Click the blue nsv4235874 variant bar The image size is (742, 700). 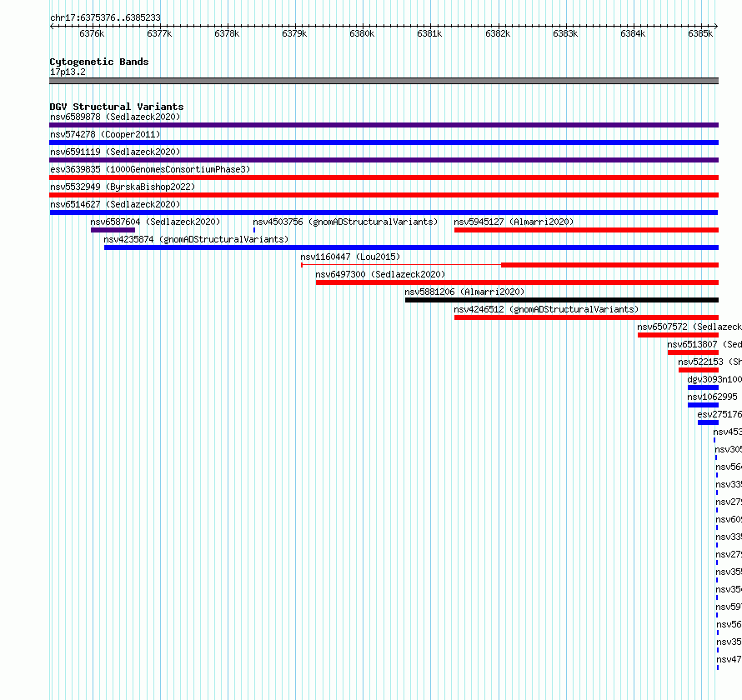tap(411, 247)
